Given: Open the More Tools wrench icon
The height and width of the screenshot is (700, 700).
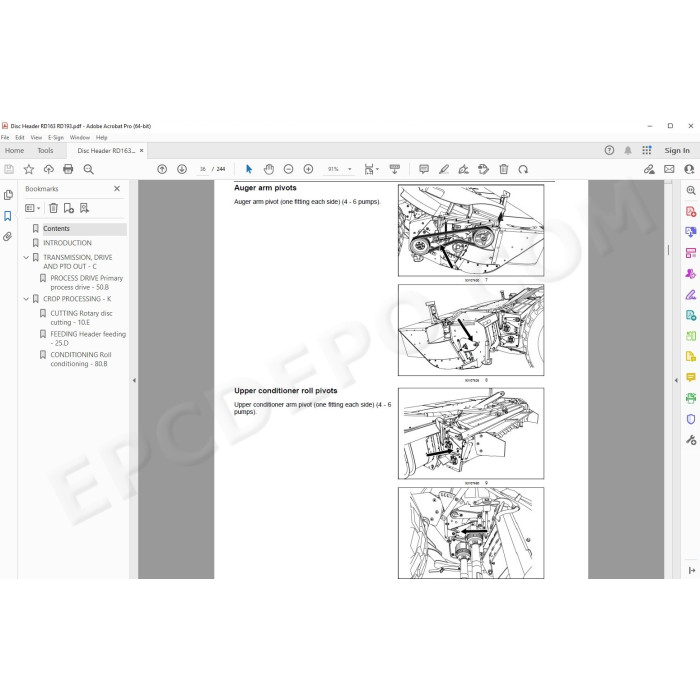Looking at the screenshot, I should point(691,440).
